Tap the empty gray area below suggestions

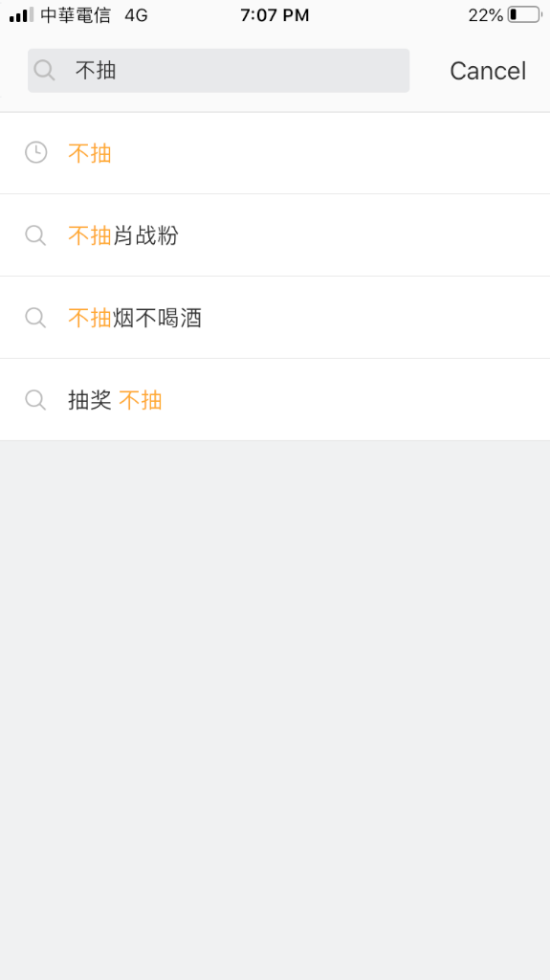pyautogui.click(x=275, y=710)
